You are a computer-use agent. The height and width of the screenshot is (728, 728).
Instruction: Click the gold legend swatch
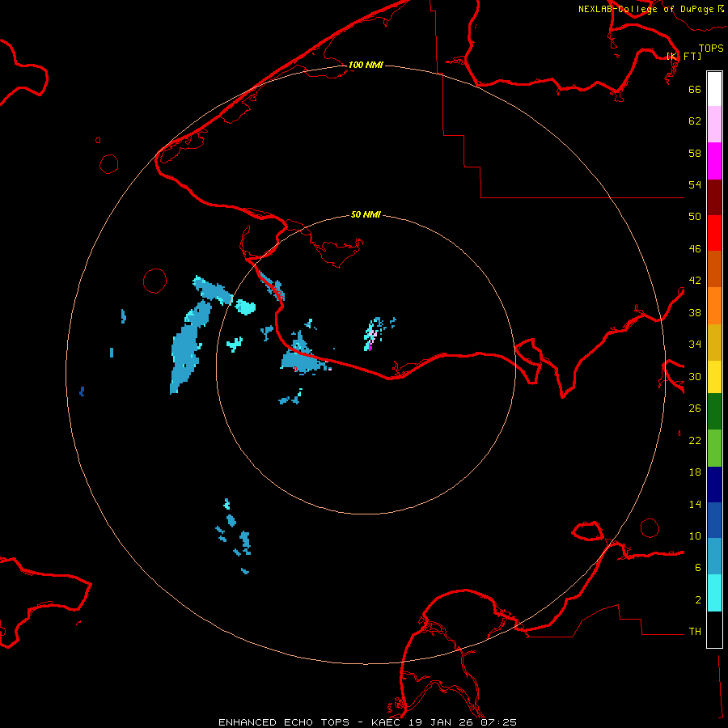point(714,342)
